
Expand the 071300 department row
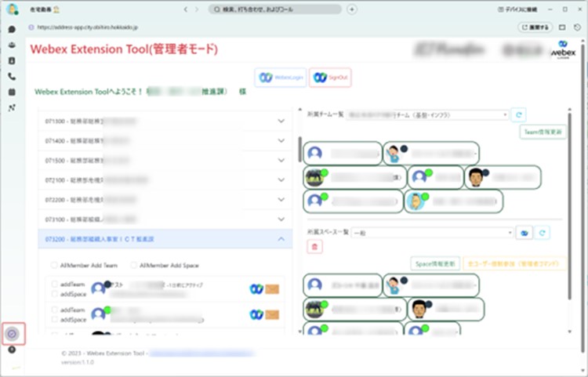165,121
